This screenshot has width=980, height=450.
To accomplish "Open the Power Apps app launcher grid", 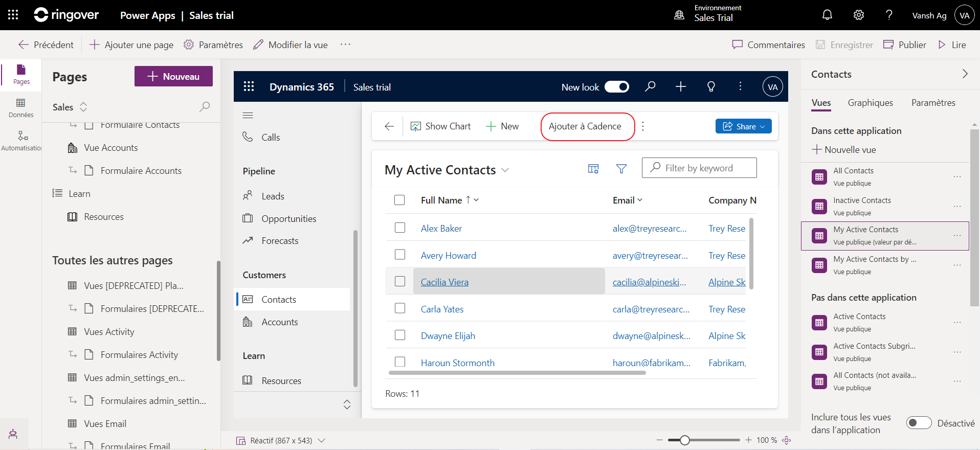I will point(13,15).
